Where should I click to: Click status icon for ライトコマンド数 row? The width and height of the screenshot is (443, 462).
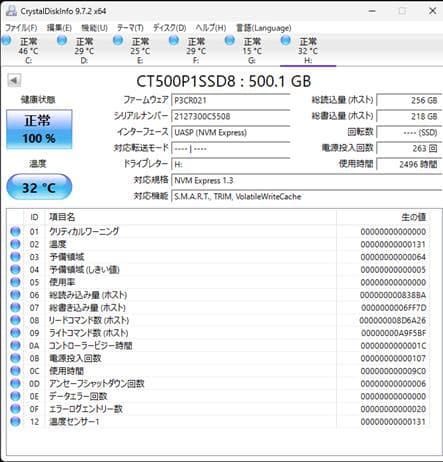tap(15, 333)
